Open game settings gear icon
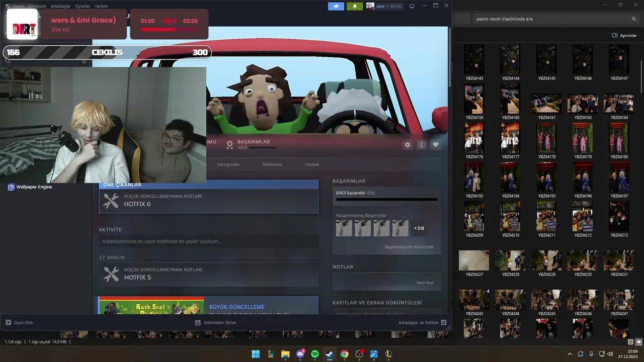Image resolution: width=644 pixels, height=362 pixels. (408, 145)
